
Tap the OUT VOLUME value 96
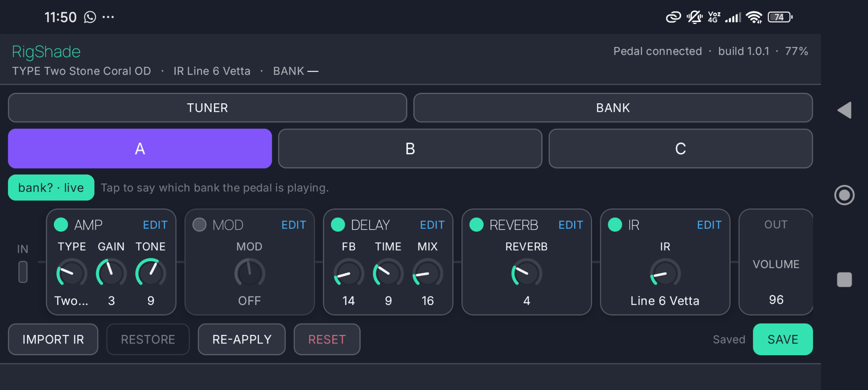pos(776,300)
